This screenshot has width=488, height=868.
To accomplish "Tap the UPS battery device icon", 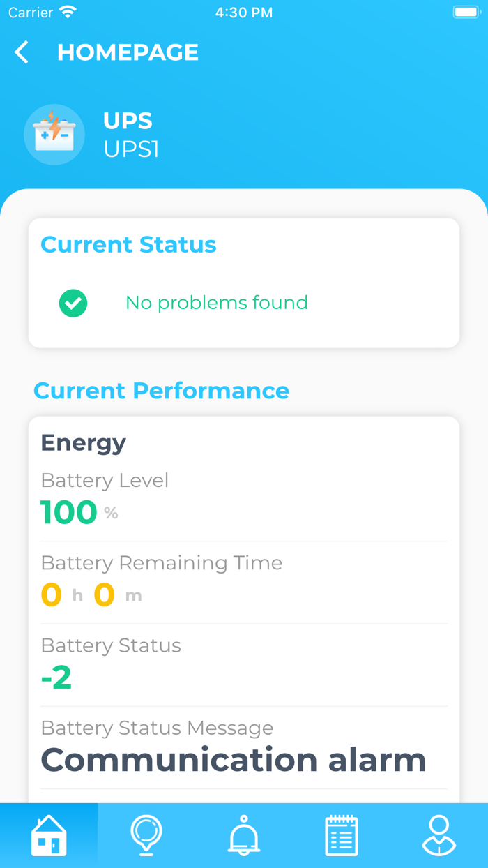I will (x=54, y=134).
